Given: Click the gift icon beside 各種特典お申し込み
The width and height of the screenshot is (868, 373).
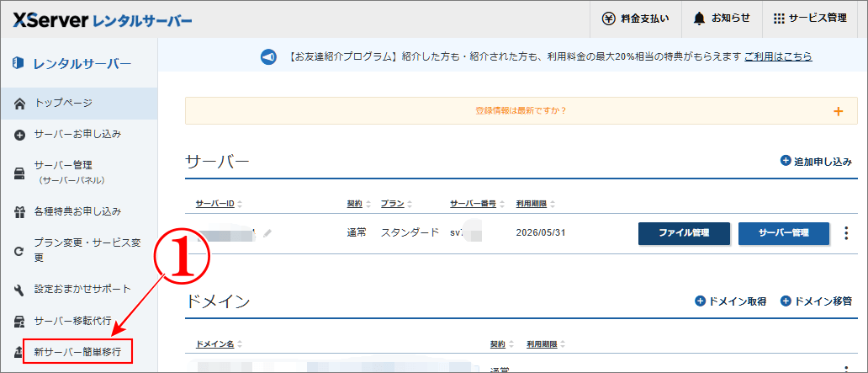Looking at the screenshot, I should (19, 211).
